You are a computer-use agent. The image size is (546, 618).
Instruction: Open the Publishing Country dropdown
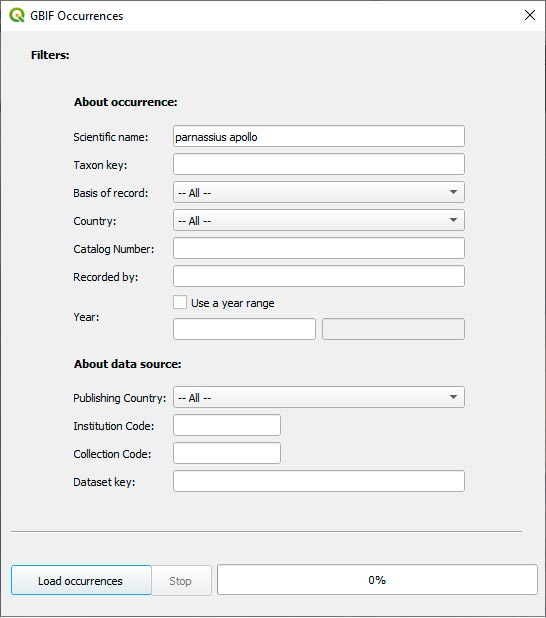click(x=319, y=397)
